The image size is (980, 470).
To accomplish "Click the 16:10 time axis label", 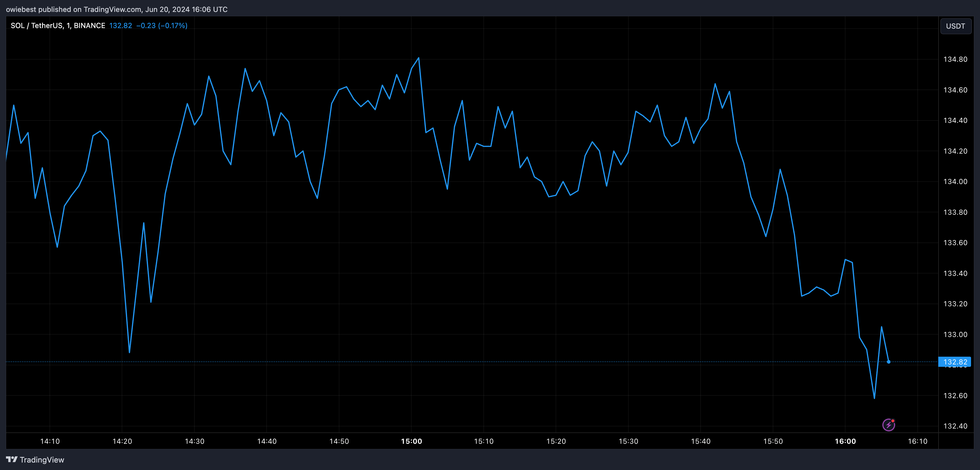I will pyautogui.click(x=917, y=441).
